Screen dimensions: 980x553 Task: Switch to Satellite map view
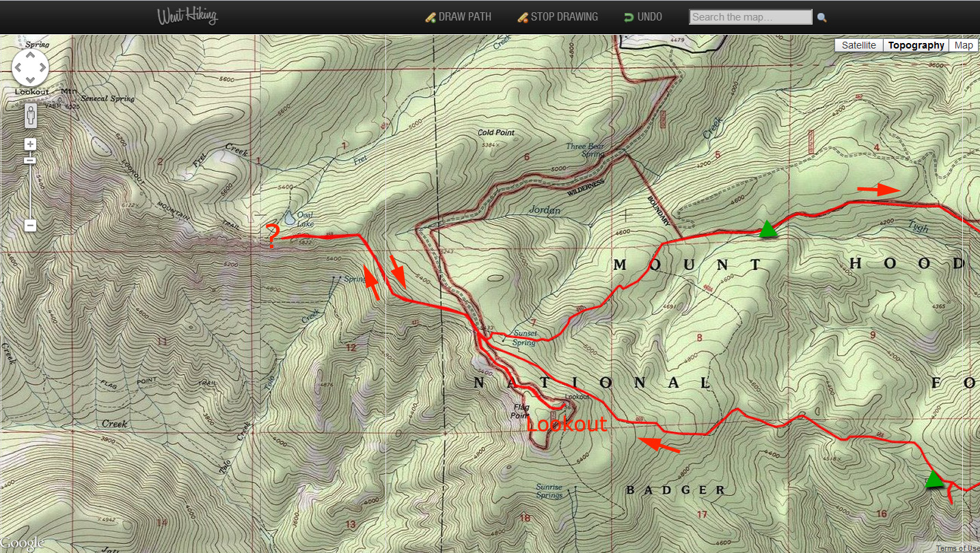click(859, 45)
